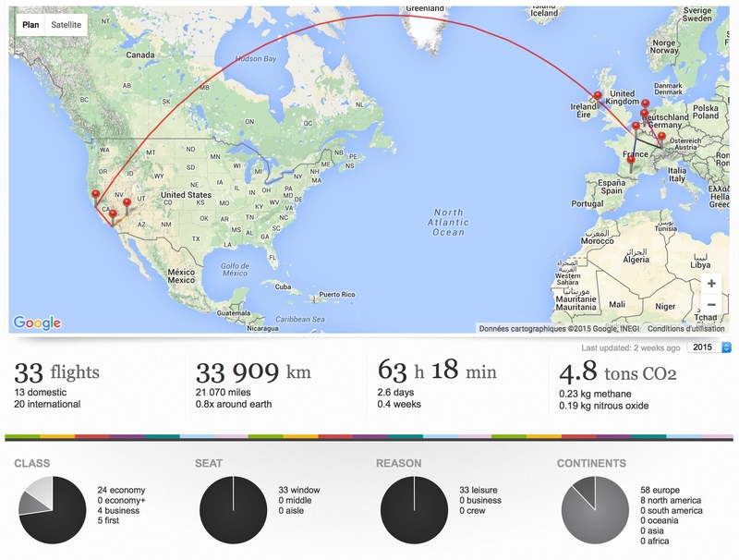Click the Seat pie chart
This screenshot has height=560, width=739.
234,509
